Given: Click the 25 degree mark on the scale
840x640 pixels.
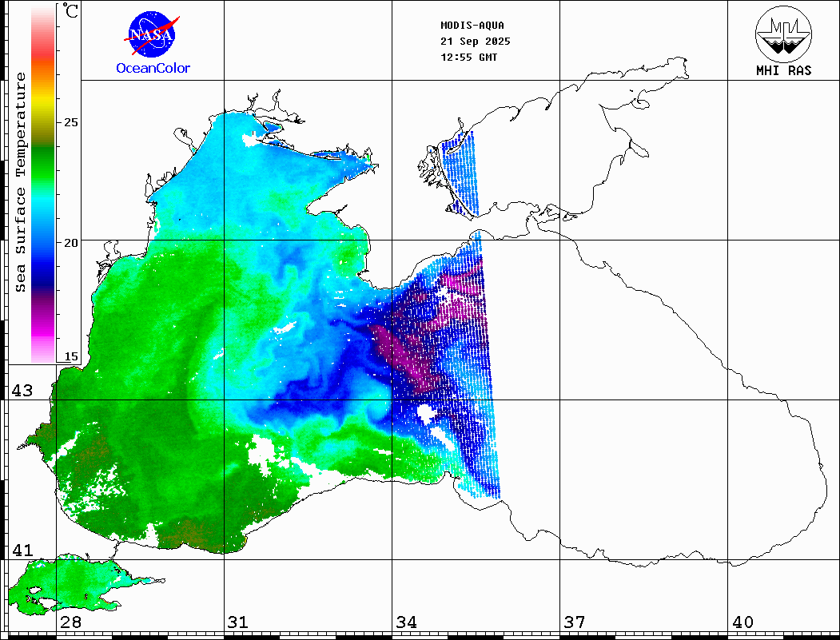Looking at the screenshot, I should pos(72,122).
